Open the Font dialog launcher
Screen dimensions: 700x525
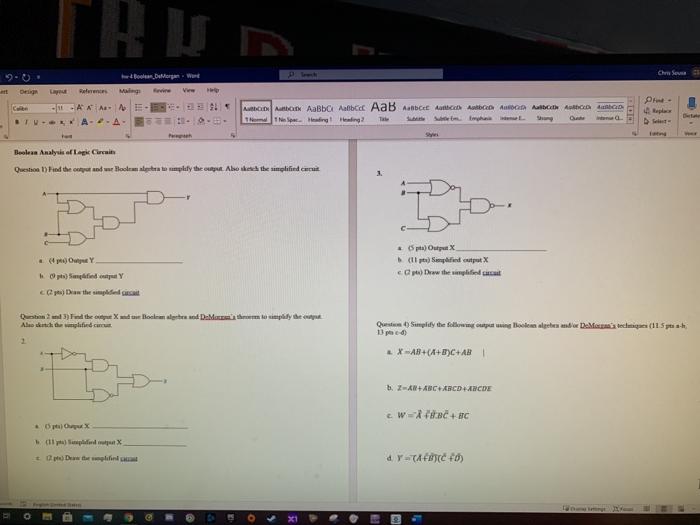point(128,135)
